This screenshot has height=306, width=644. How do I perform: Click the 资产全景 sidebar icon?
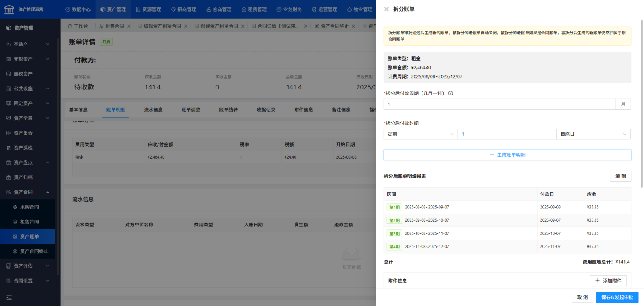click(9, 118)
